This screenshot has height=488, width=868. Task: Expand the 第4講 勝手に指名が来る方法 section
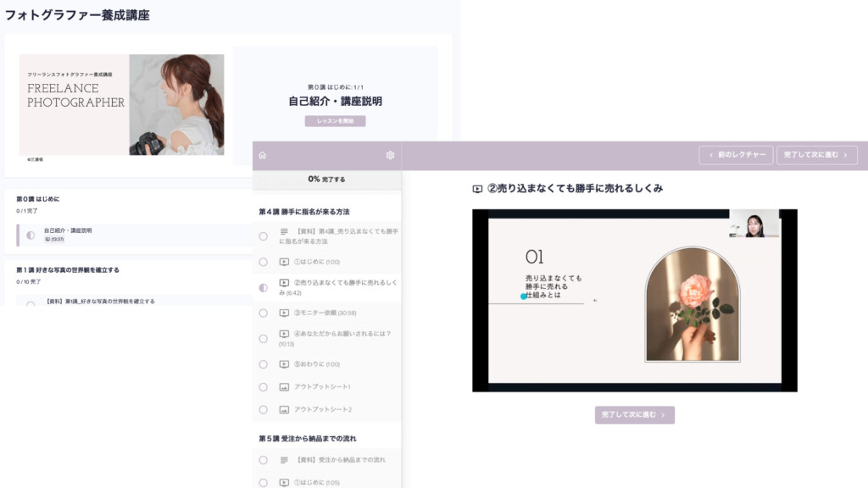tap(304, 212)
